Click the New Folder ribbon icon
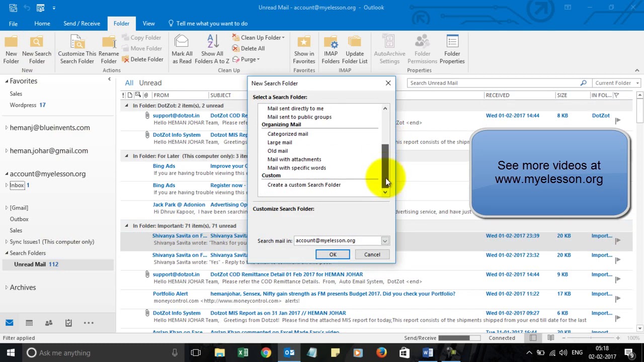Image resolution: width=644 pixels, height=362 pixels. (x=11, y=50)
